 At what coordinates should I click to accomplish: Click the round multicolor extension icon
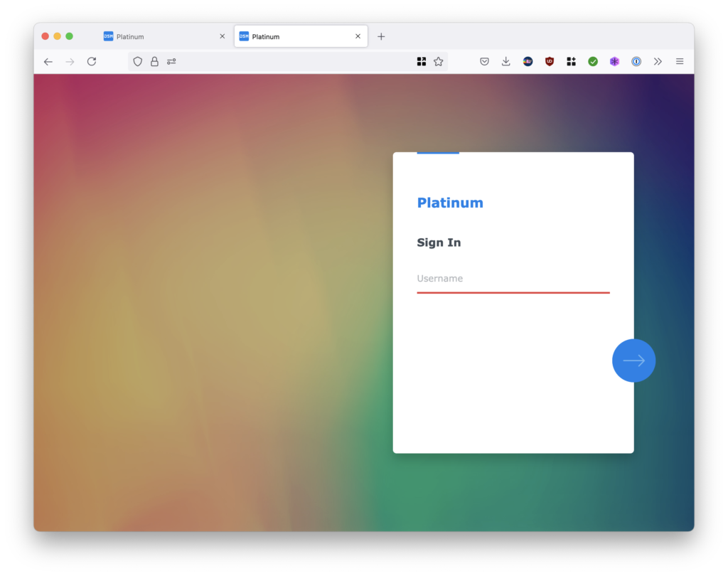click(x=528, y=61)
